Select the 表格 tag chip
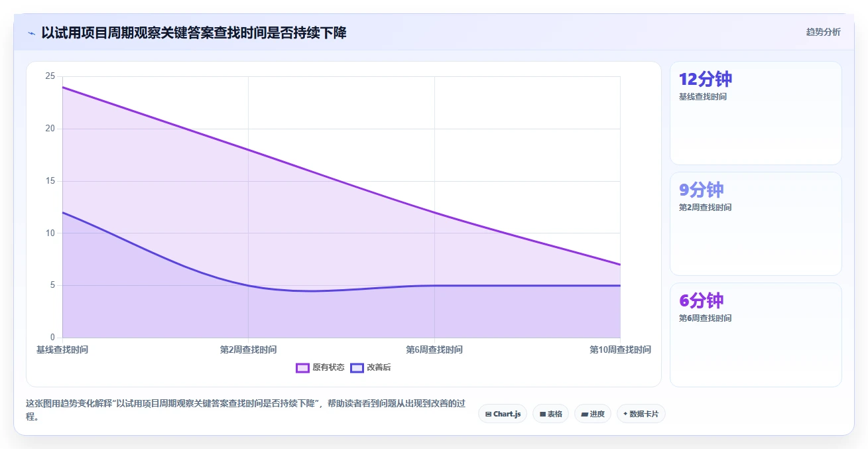The image size is (868, 449). [550, 414]
